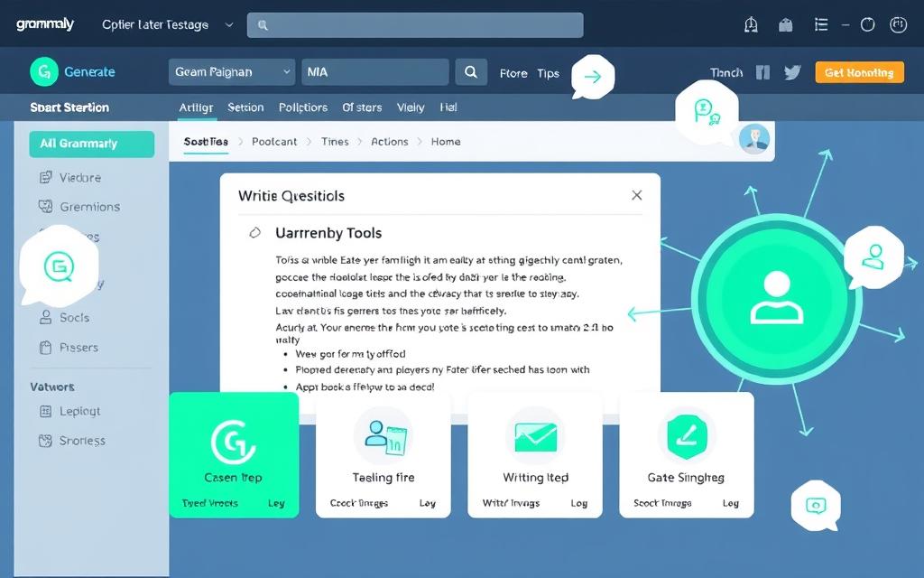Click the Socls person icon
This screenshot has height=578, width=924.
point(45,317)
